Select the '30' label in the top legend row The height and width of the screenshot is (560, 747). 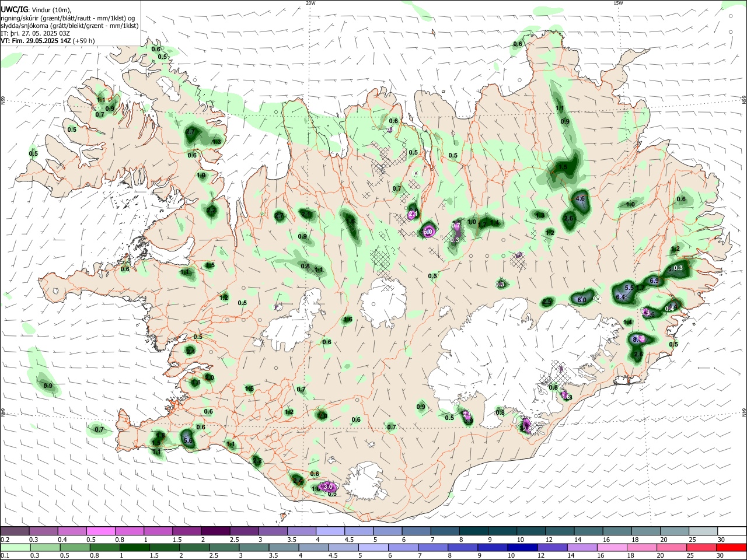coord(721,540)
